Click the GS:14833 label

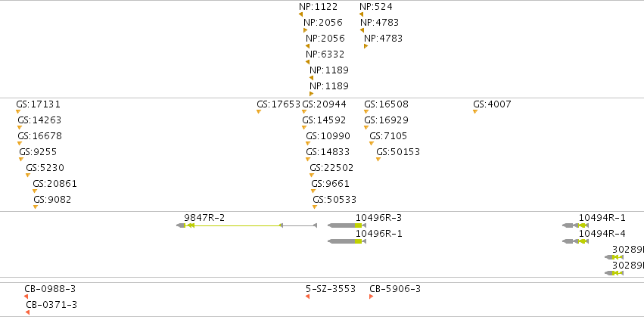[x=328, y=152]
